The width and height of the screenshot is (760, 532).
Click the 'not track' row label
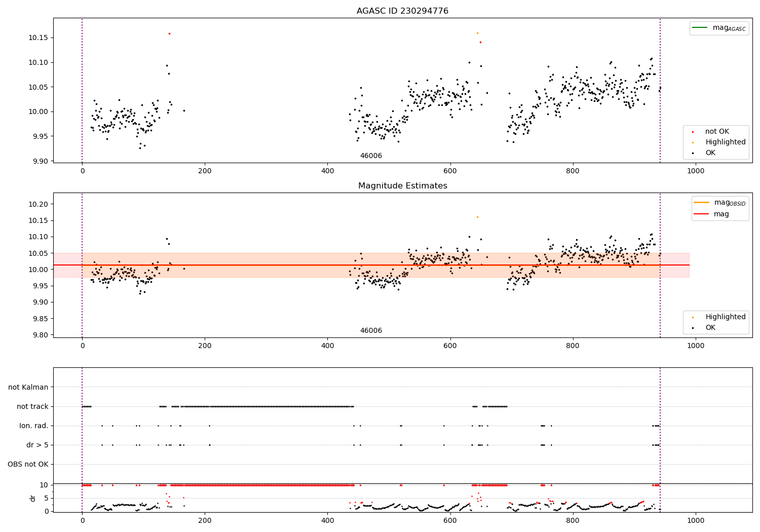click(32, 406)
